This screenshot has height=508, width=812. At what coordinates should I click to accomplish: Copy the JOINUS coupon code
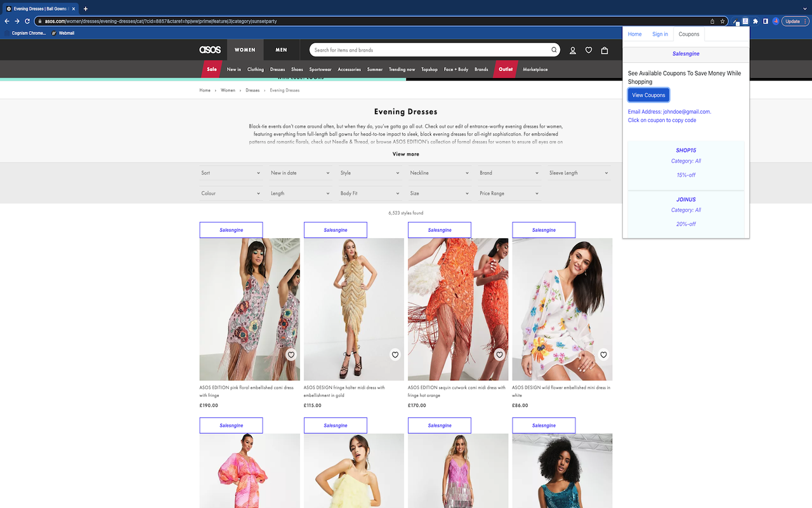[x=686, y=200]
